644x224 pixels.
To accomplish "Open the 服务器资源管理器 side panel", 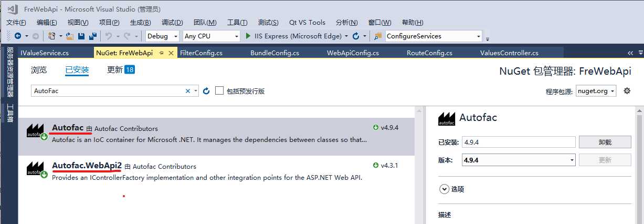I will tap(9, 73).
